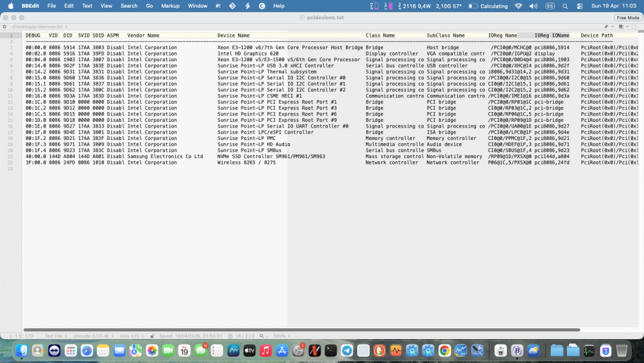Click the magnifier icon in status bar

coord(261,336)
